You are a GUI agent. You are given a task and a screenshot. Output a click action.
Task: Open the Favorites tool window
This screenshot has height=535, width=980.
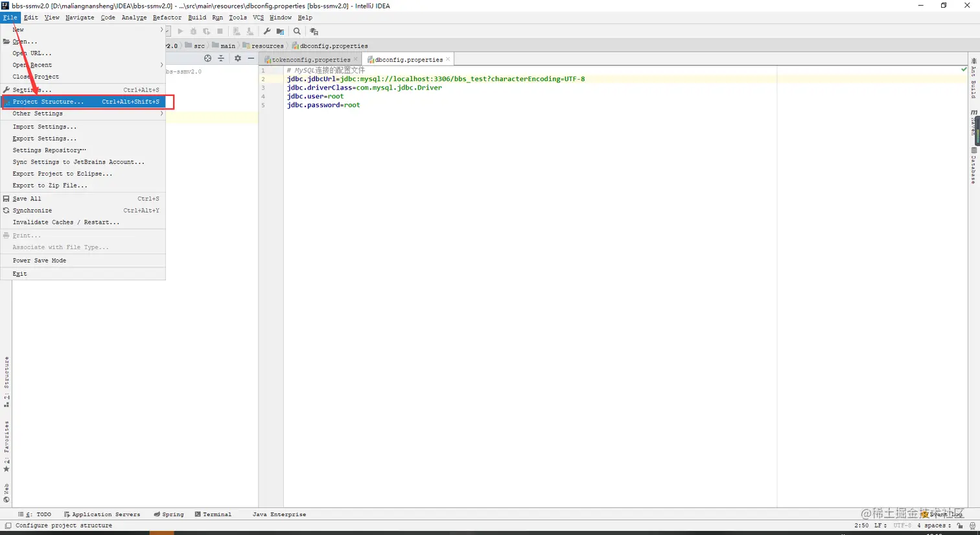[6, 447]
